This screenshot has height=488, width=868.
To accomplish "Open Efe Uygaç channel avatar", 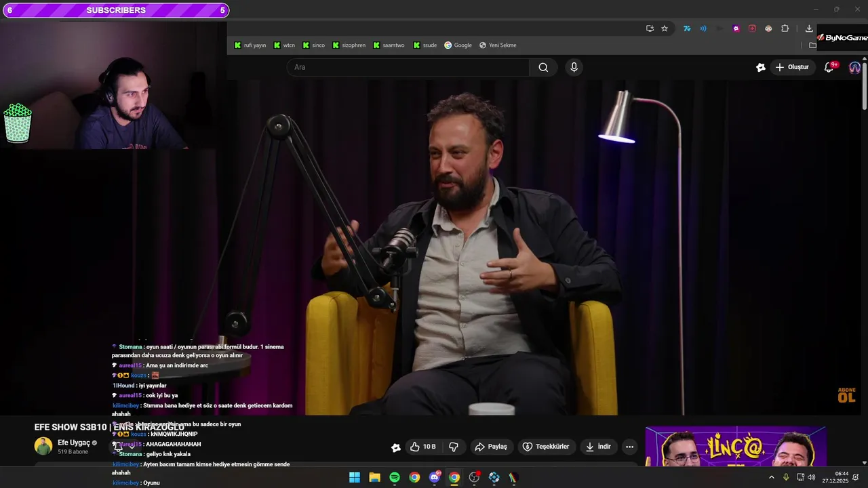I will [43, 446].
